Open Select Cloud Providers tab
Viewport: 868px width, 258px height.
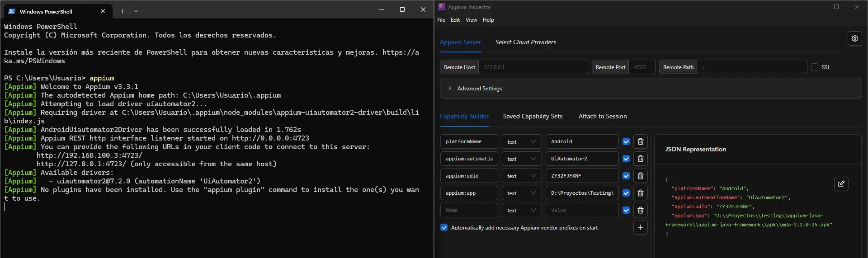525,42
